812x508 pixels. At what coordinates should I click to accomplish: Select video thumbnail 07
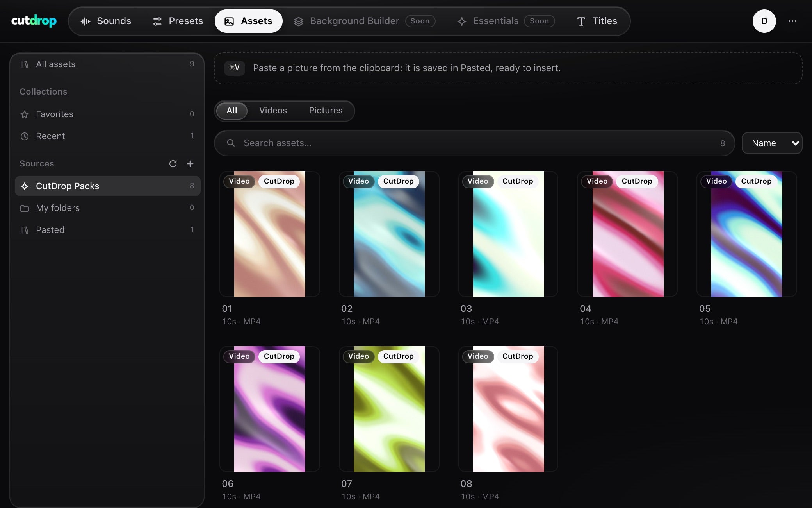[389, 409]
